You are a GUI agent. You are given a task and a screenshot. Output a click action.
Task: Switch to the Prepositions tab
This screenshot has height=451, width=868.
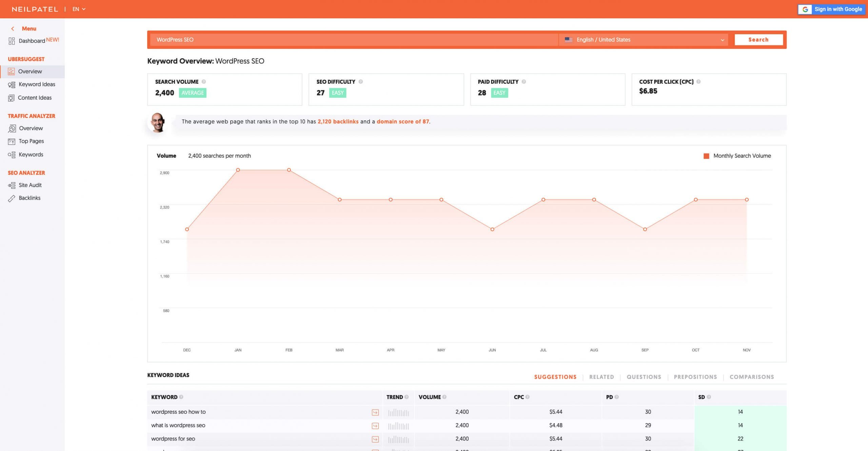click(x=695, y=377)
